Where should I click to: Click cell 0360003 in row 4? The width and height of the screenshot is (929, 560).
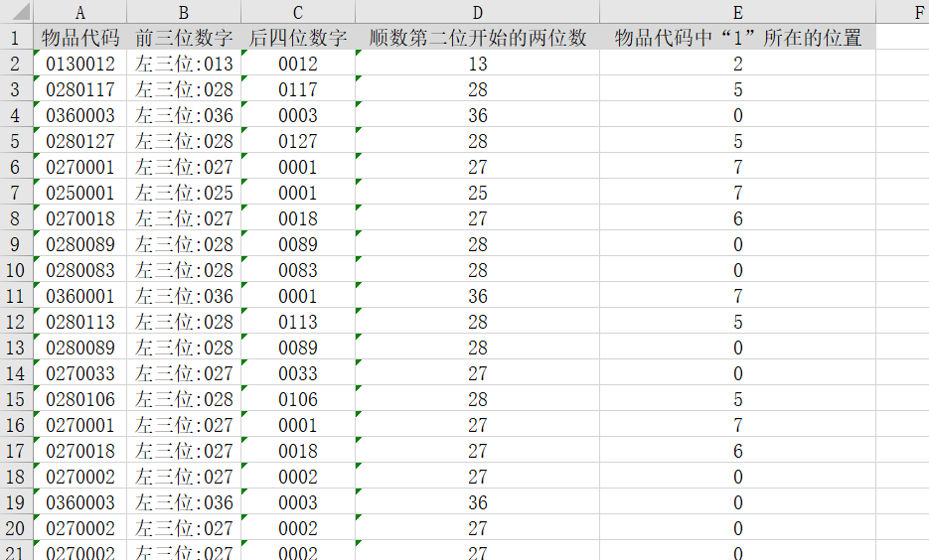tap(80, 114)
